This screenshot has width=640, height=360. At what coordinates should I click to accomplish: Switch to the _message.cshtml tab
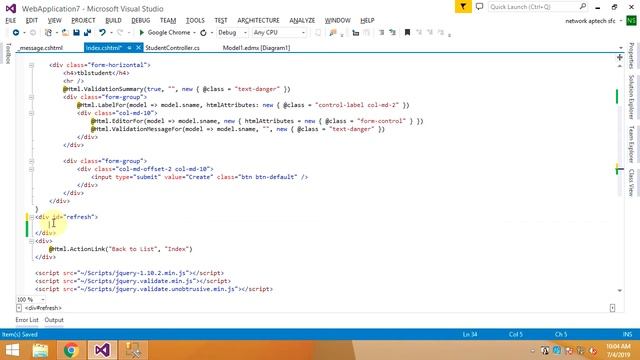click(x=41, y=48)
